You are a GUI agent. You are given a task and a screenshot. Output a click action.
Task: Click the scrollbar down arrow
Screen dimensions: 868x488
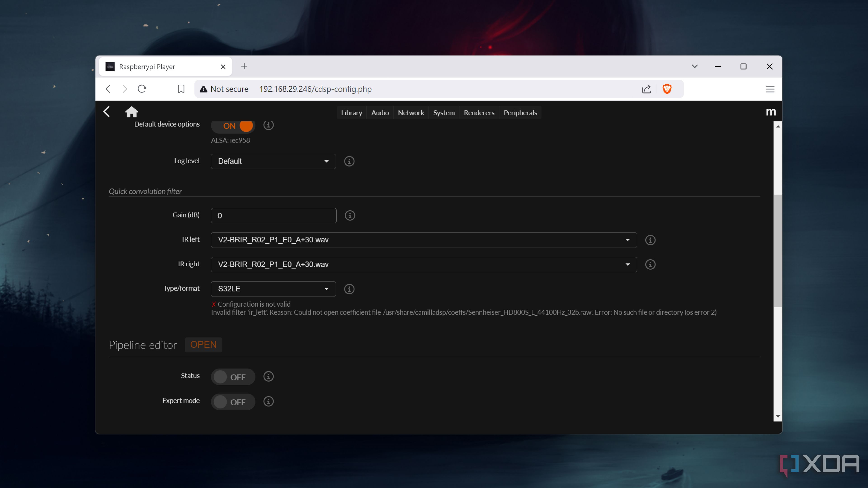coord(778,416)
